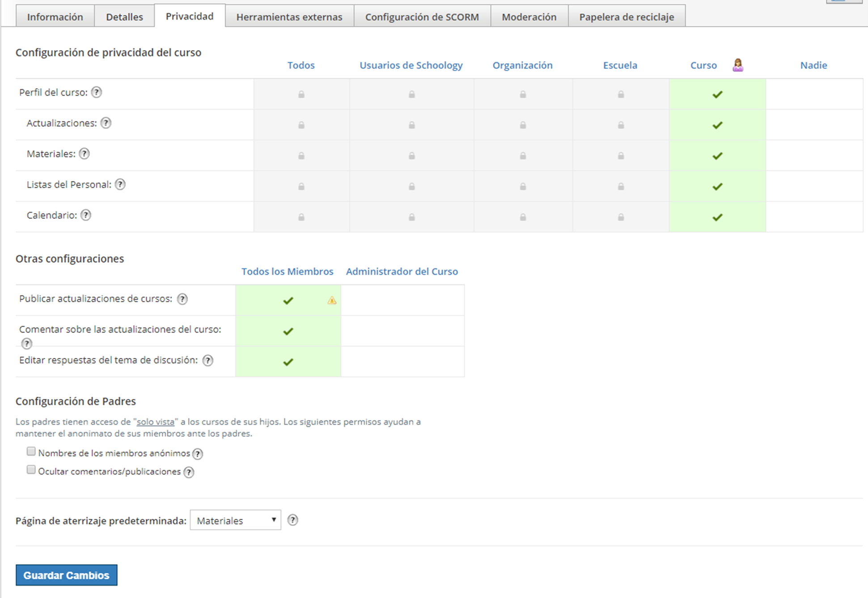Enable Ocultar comentarios/publicaciones

[x=31, y=469]
